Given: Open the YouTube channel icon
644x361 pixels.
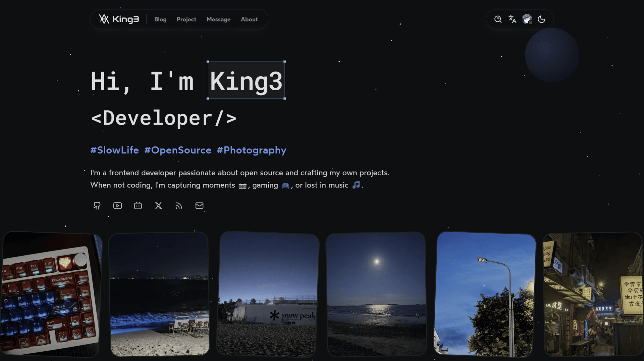Looking at the screenshot, I should pyautogui.click(x=117, y=206).
